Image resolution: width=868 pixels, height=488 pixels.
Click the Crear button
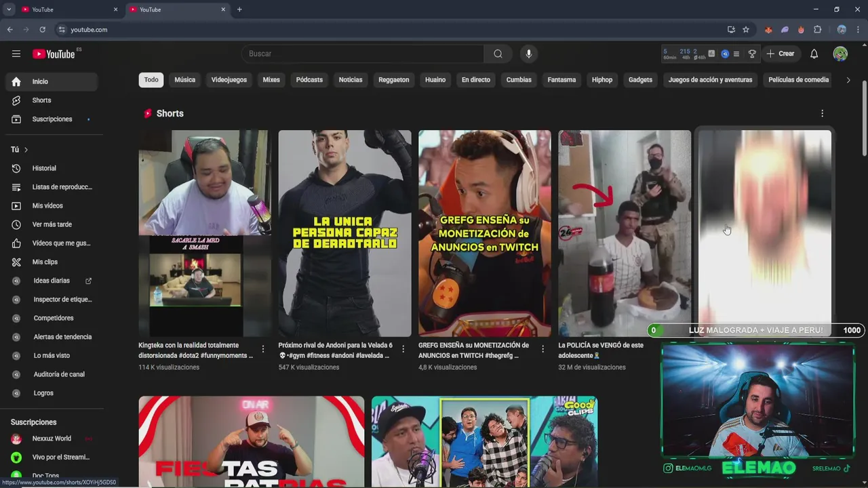(780, 54)
